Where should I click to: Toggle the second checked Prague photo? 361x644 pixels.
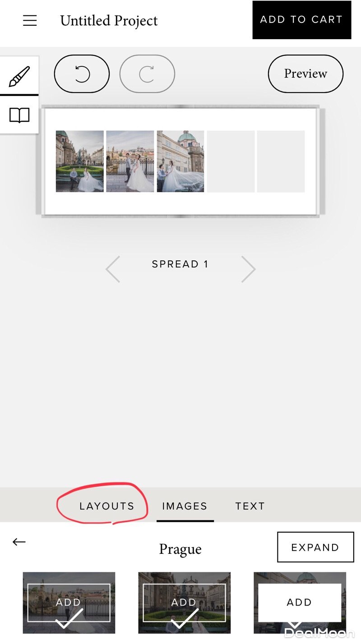184,603
